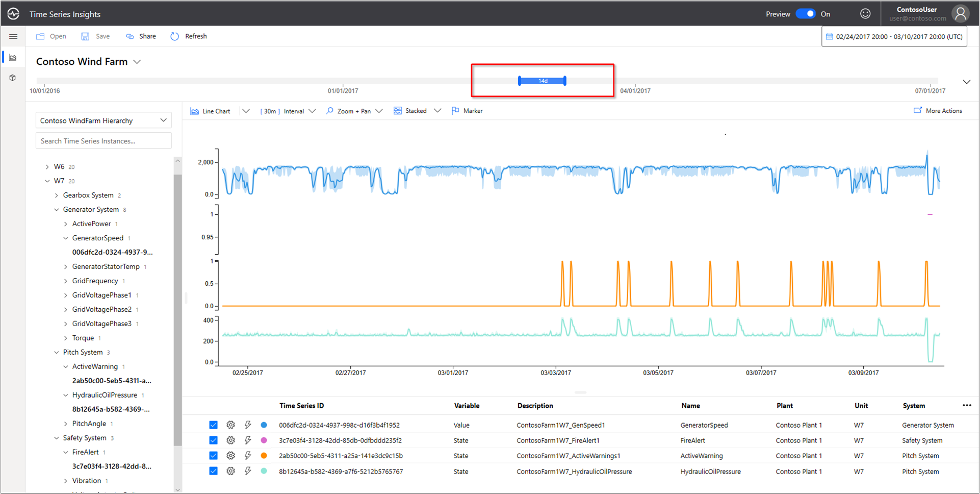
Task: Click lightning bolt icon for FireAlert row
Action: click(248, 440)
